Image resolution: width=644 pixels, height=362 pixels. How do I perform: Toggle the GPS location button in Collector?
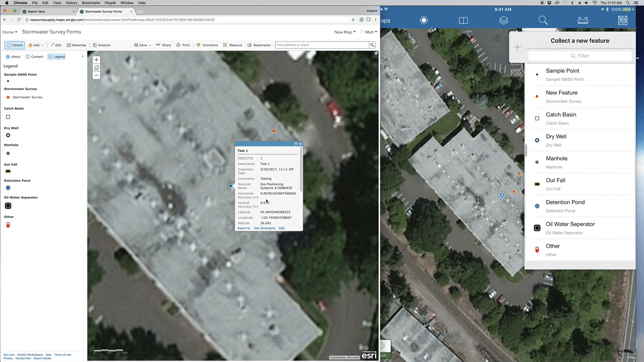(x=424, y=21)
